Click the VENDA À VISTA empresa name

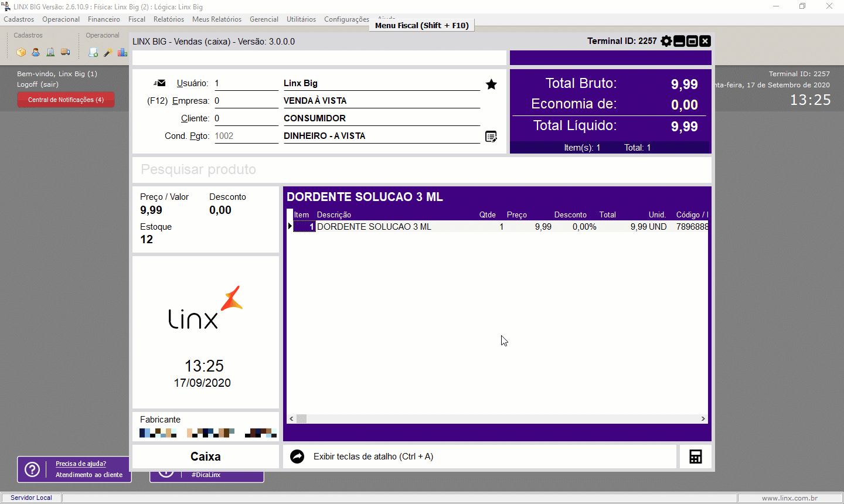click(315, 101)
